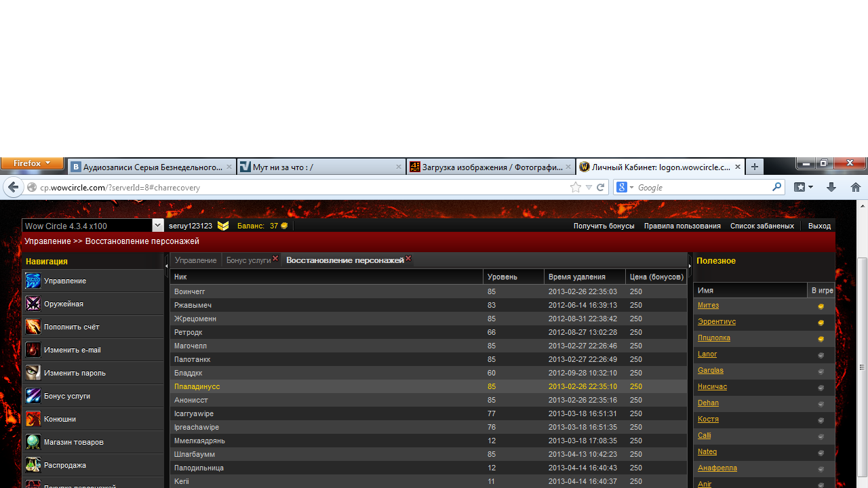This screenshot has height=488, width=868.
Task: Click the Изменить пароль icon
Action: (x=33, y=373)
